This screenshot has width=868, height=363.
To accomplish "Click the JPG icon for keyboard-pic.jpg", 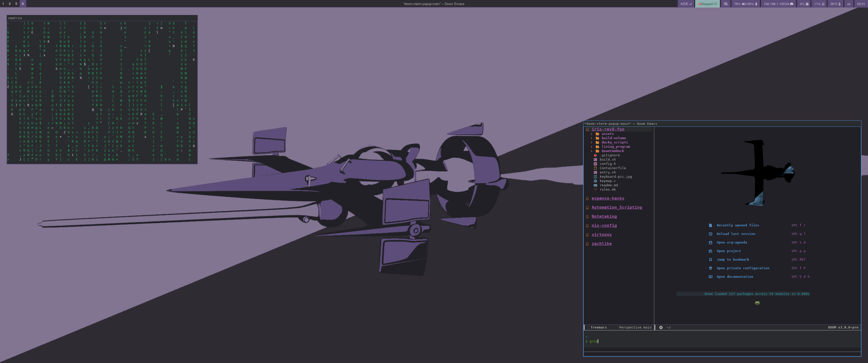I will tap(595, 177).
